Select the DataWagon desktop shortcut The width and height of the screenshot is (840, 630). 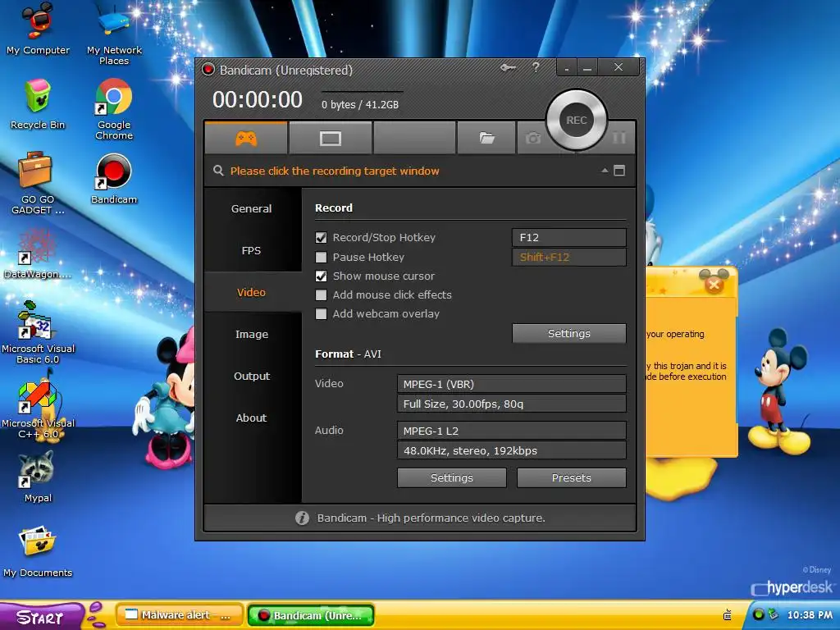pos(38,254)
